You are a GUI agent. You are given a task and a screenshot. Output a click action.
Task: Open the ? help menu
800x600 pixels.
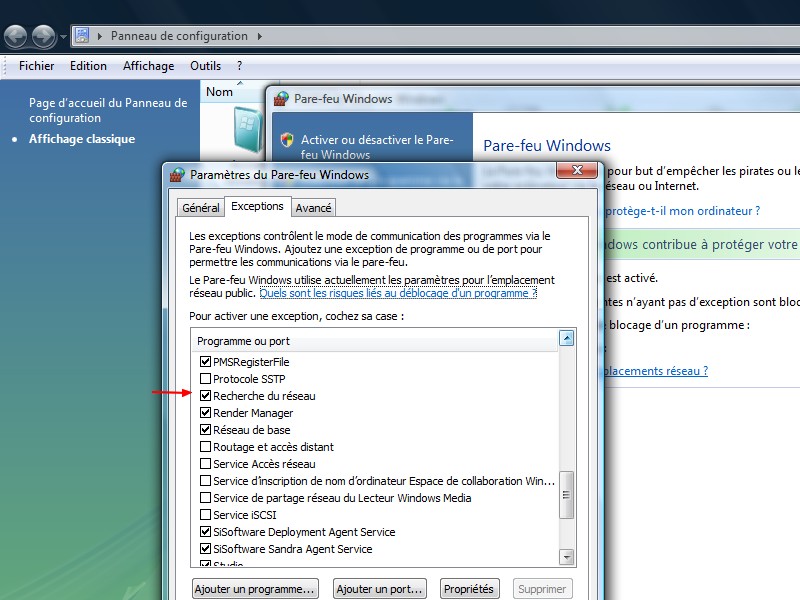pyautogui.click(x=239, y=66)
